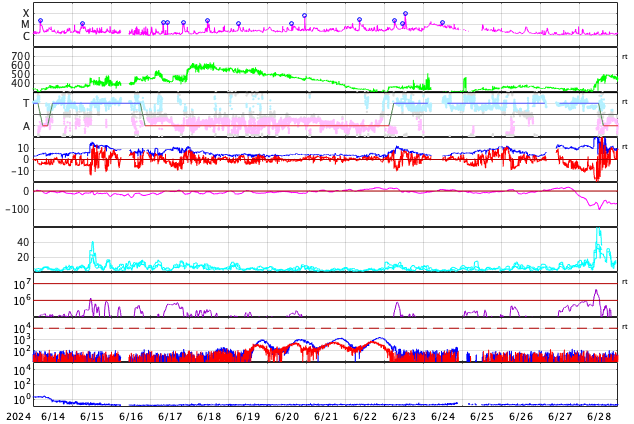This screenshot has width=634, height=424.
Task: Click the rt label beside the green speed panel
Action: click(x=625, y=57)
